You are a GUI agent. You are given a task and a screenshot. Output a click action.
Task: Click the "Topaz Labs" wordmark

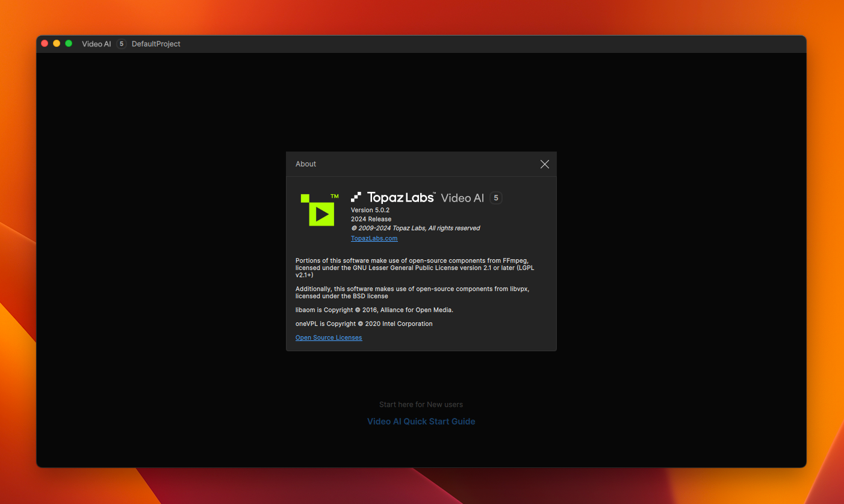coord(401,197)
